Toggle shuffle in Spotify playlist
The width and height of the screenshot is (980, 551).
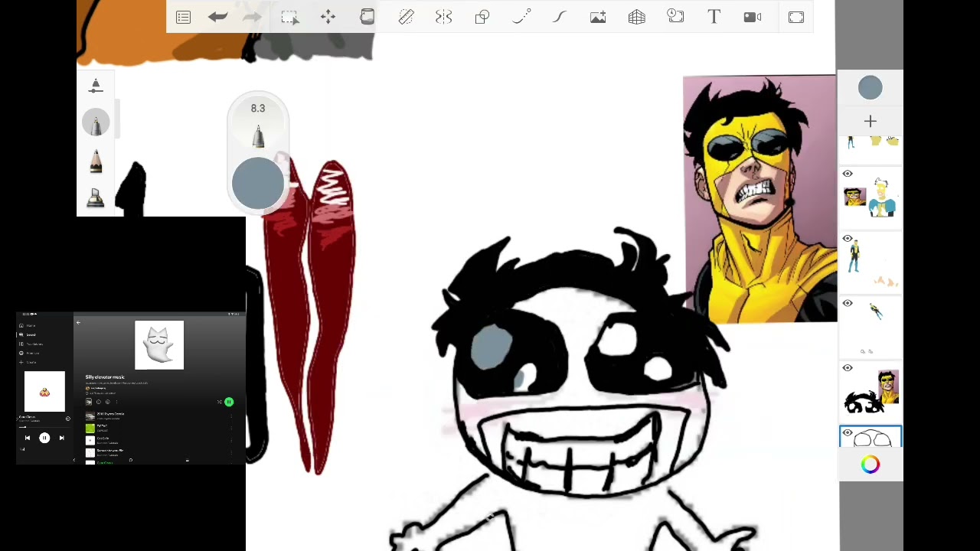pos(219,402)
